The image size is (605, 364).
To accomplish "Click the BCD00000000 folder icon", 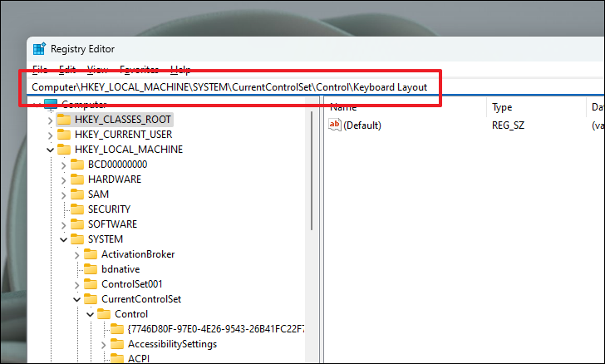I will click(x=77, y=165).
